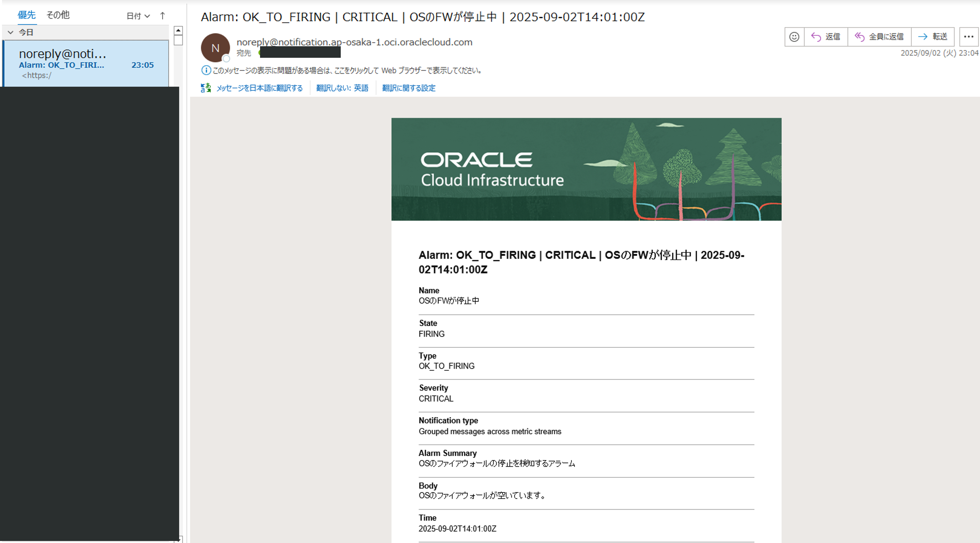This screenshot has height=543, width=980.
Task: Click the info icon in message notice bar
Action: pyautogui.click(x=206, y=70)
